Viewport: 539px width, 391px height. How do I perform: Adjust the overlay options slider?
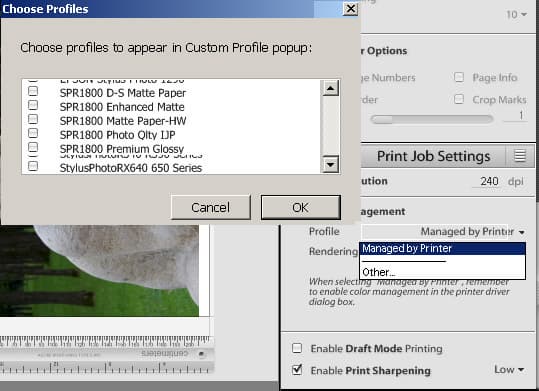coord(431,119)
